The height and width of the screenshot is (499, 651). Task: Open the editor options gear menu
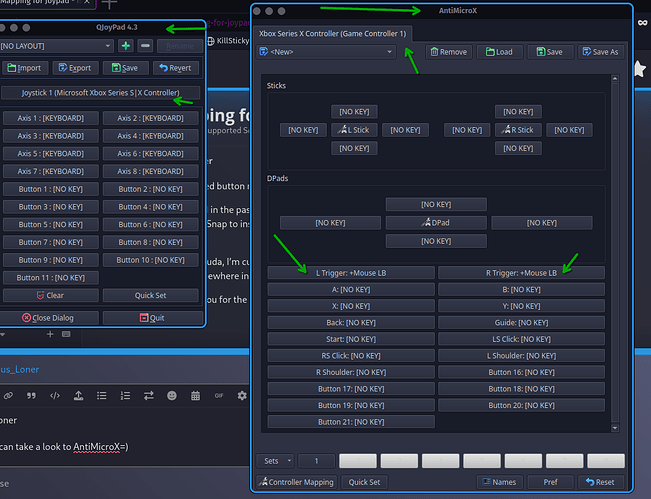pyautogui.click(x=242, y=396)
